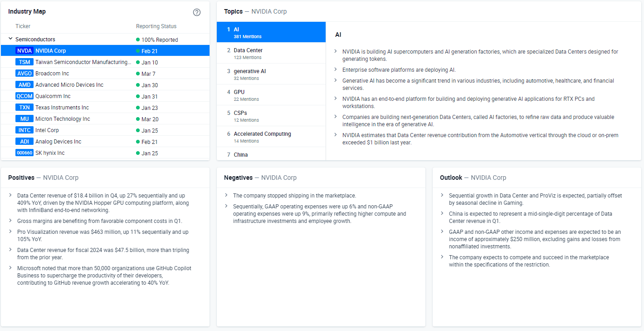Select the China topic
The width and height of the screenshot is (644, 331).
(271, 153)
